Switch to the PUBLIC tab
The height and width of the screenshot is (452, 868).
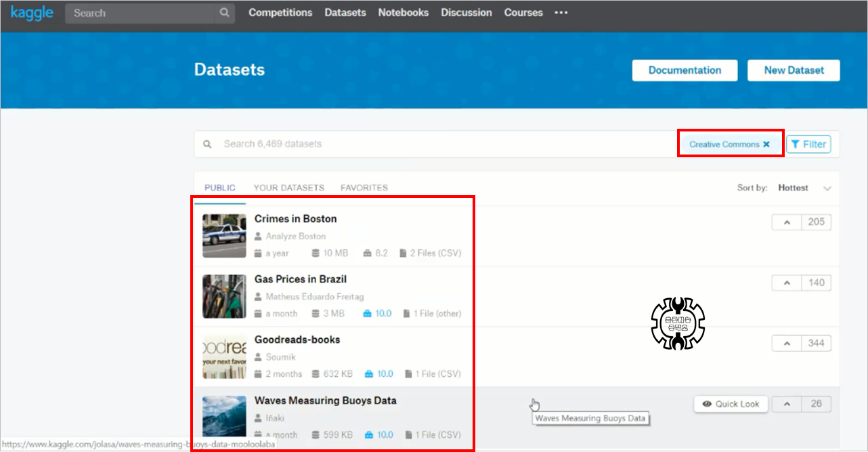(220, 188)
